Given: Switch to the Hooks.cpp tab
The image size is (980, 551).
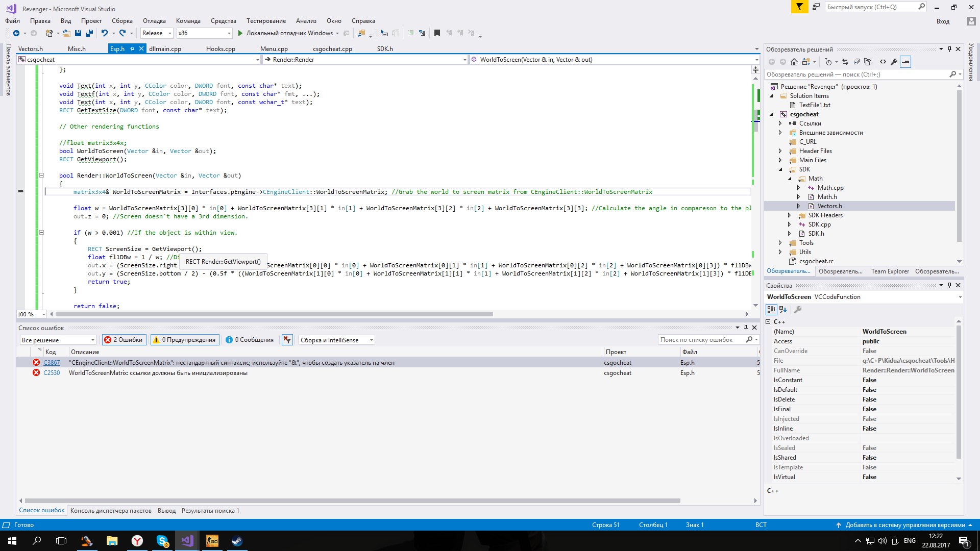Looking at the screenshot, I should tap(220, 49).
